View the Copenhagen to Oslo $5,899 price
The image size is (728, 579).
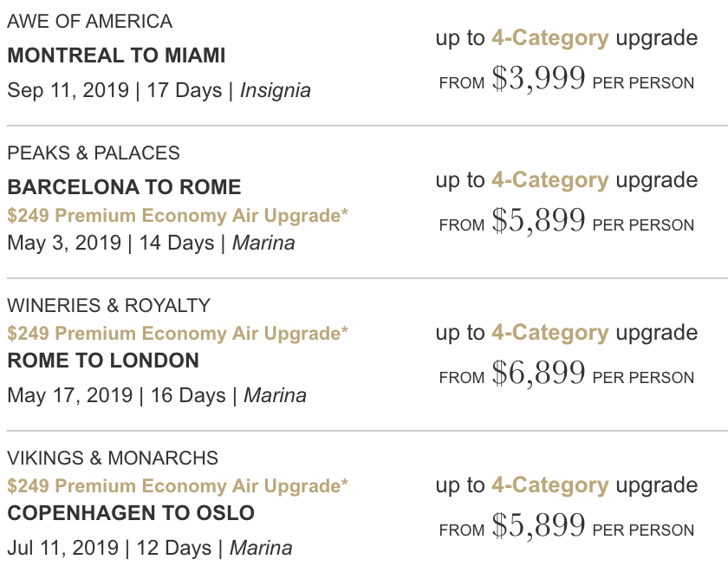pos(567,525)
